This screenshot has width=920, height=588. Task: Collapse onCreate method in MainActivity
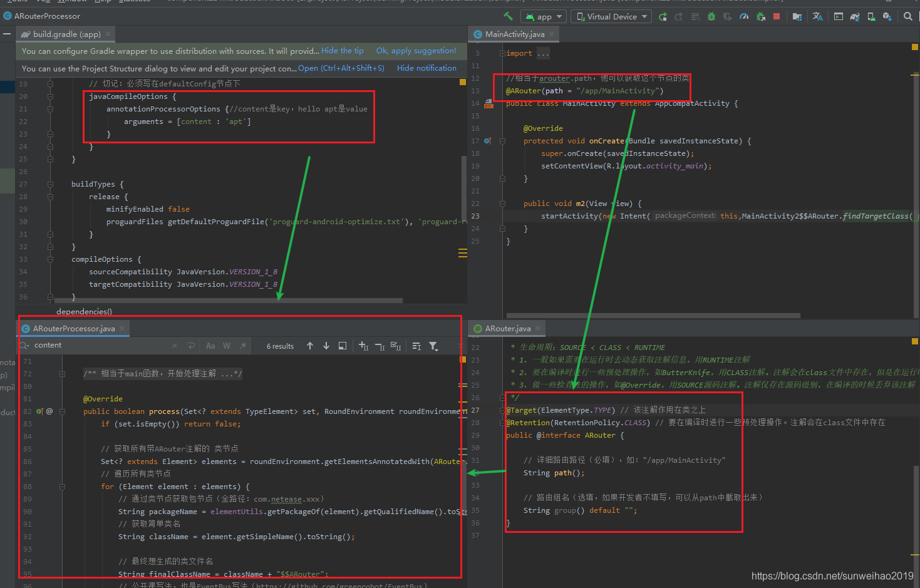point(502,141)
